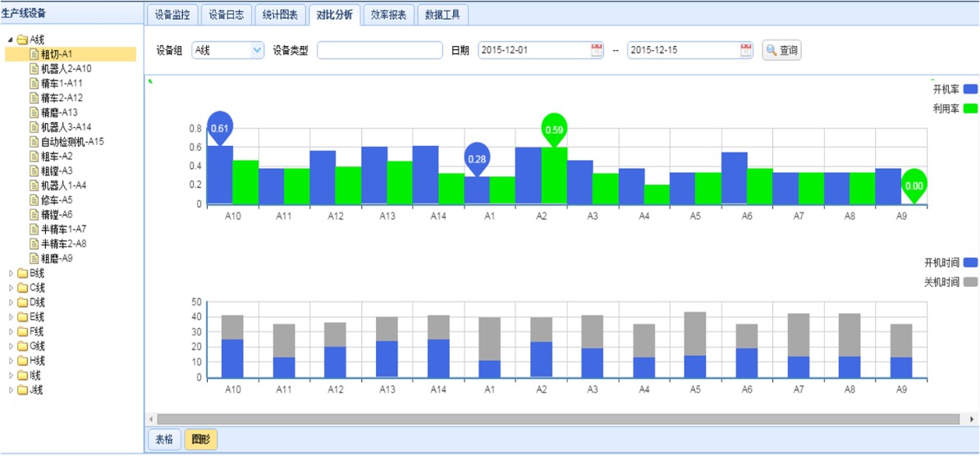This screenshot has height=456, width=980.
Task: Click document icon beside 粗镗-A3
Action: coord(34,171)
